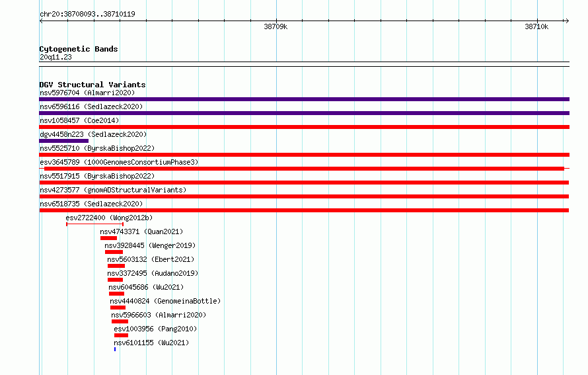588x375 pixels.
Task: Select the red bar of nsv5603132
Action: (x=116, y=266)
